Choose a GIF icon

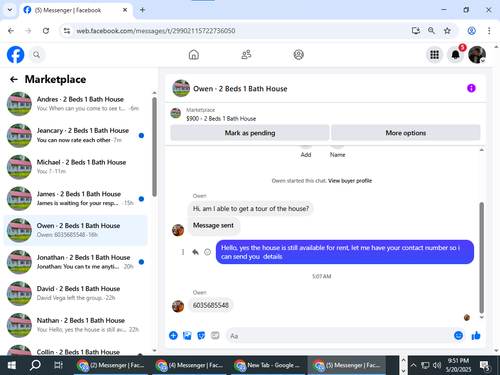click(x=215, y=335)
